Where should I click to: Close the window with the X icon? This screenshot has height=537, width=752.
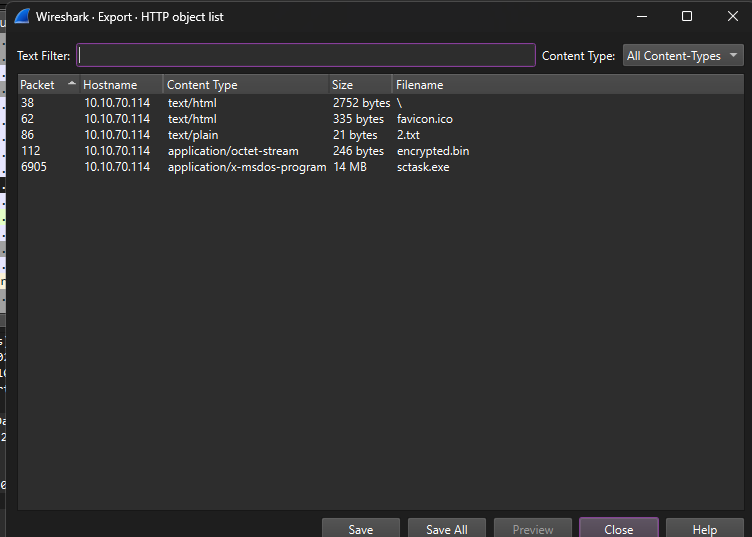coord(732,16)
